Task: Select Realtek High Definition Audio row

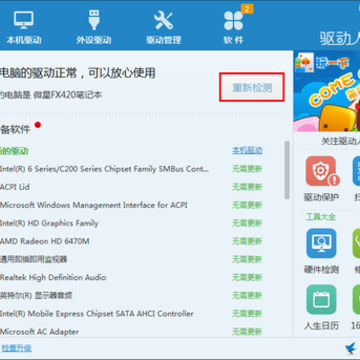Action: point(131,277)
